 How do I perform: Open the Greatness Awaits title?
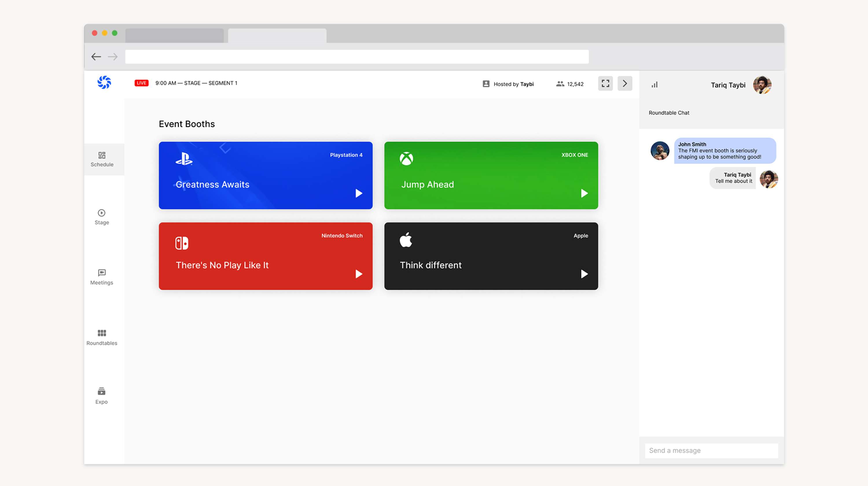click(x=213, y=184)
